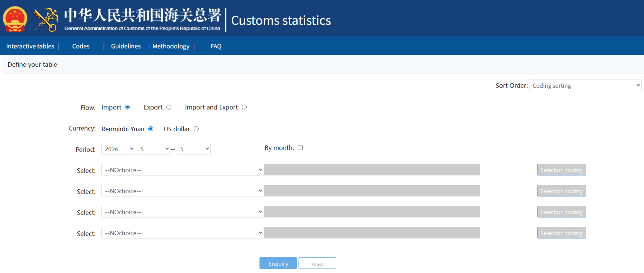Go to the Guidelines menu item
The image size is (644, 273).
click(x=126, y=46)
